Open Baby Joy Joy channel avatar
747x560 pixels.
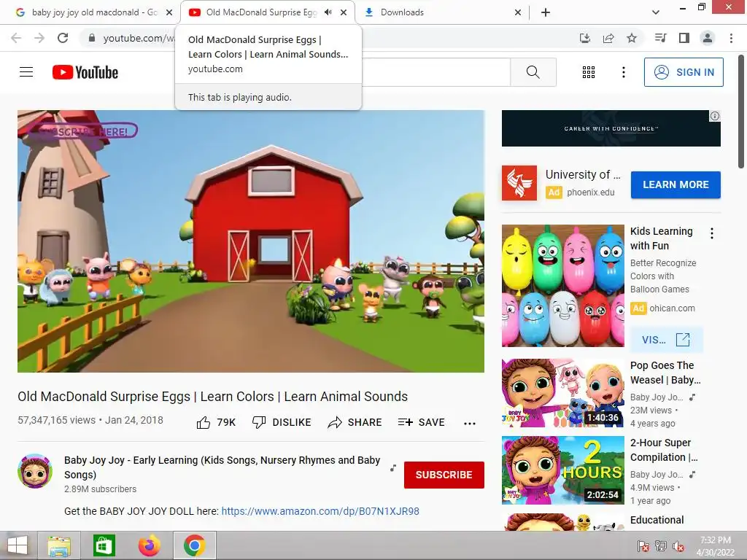pyautogui.click(x=35, y=471)
